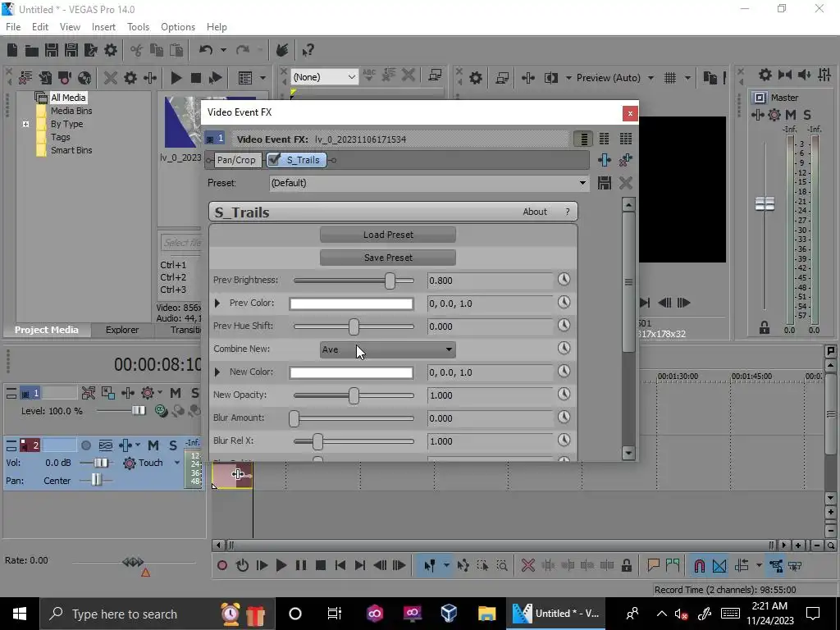
Task: Start media preview in Project Media
Action: click(x=176, y=78)
